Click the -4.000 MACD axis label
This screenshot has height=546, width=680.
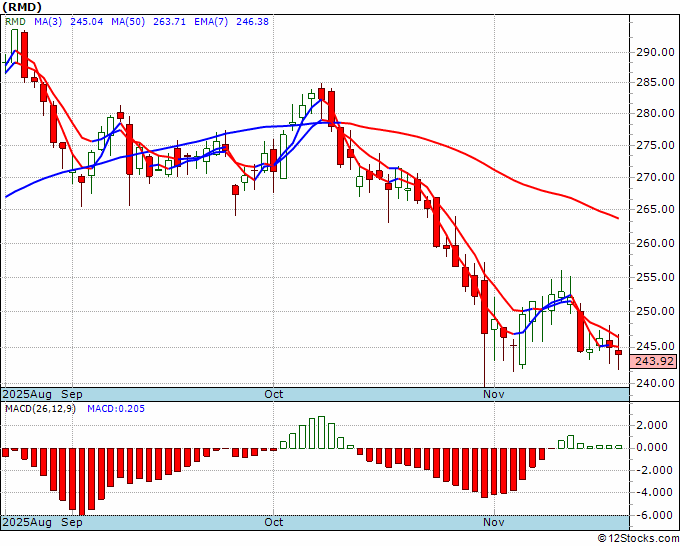(655, 492)
